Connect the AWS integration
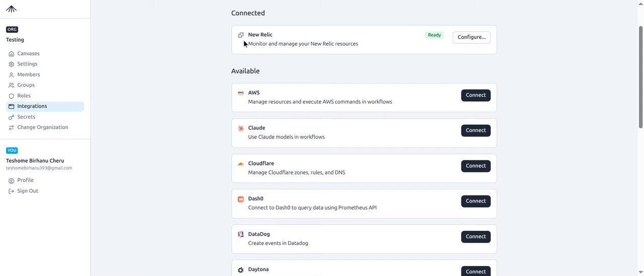This screenshot has width=644, height=276. (x=475, y=95)
